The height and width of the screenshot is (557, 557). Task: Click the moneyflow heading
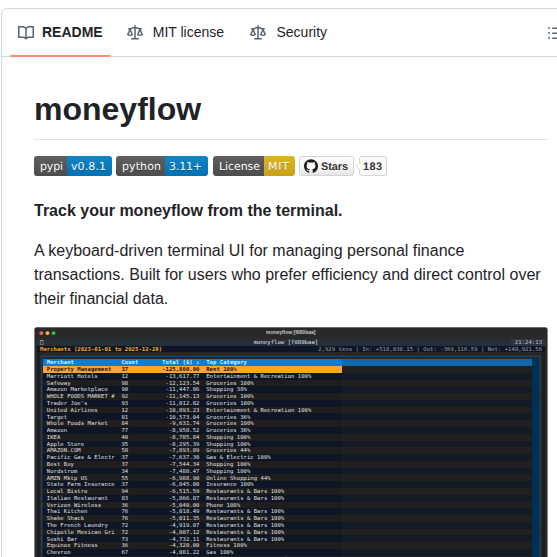pos(118,109)
